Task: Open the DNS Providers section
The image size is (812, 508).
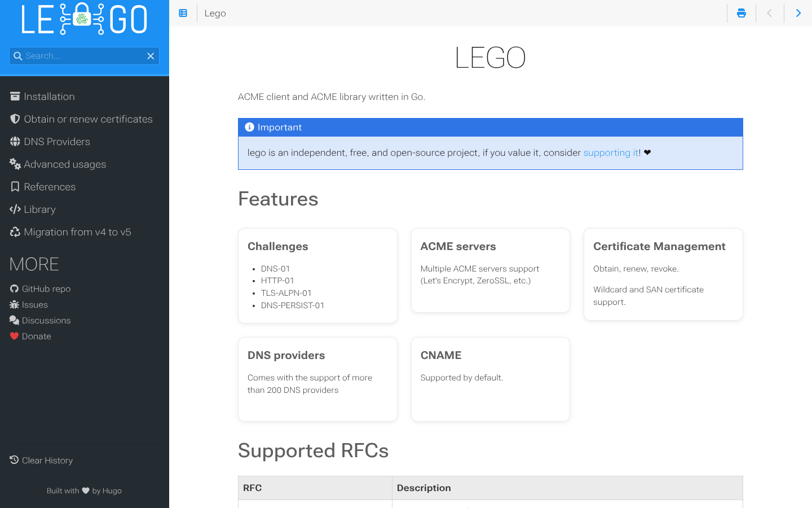Action: (x=57, y=142)
